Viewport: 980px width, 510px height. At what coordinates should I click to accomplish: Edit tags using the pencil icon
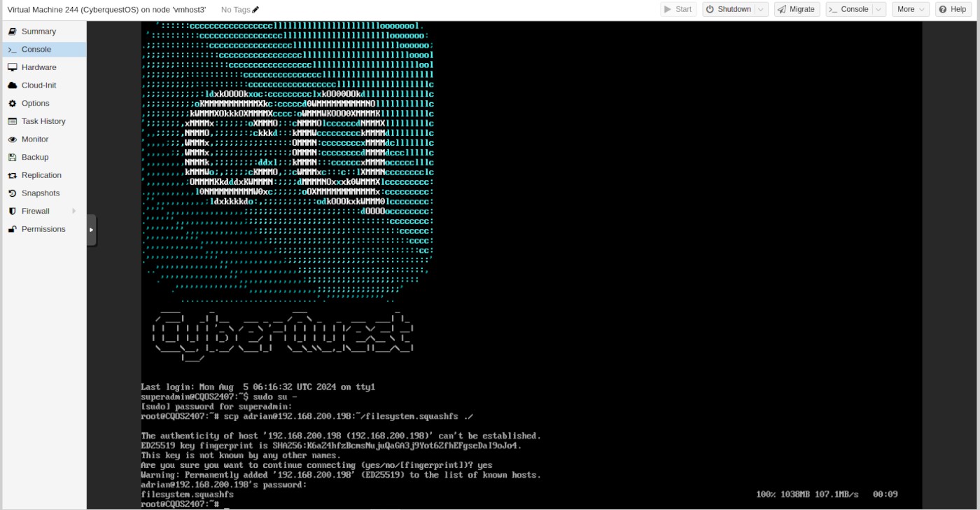(x=255, y=10)
